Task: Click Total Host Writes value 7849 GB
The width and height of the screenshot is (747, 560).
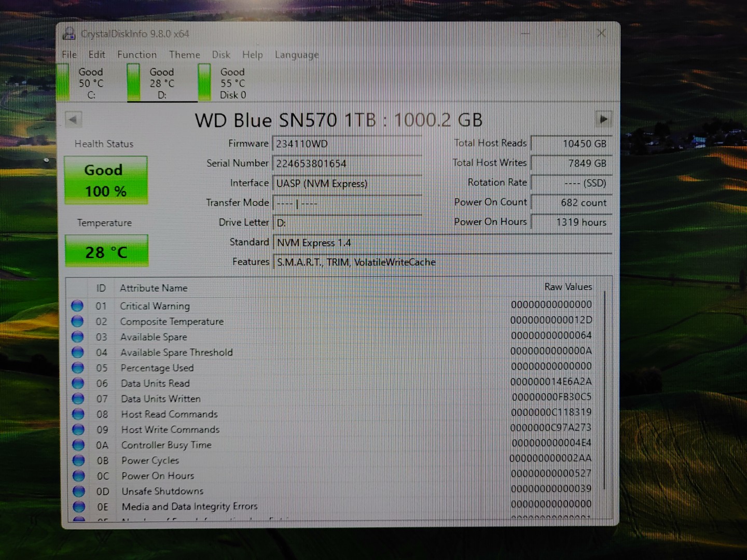Action: pos(572,163)
